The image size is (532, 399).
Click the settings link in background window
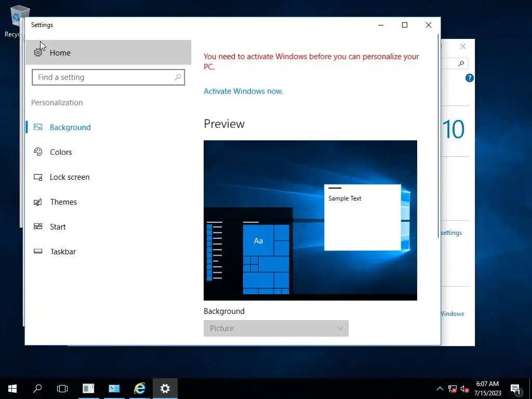coord(451,233)
